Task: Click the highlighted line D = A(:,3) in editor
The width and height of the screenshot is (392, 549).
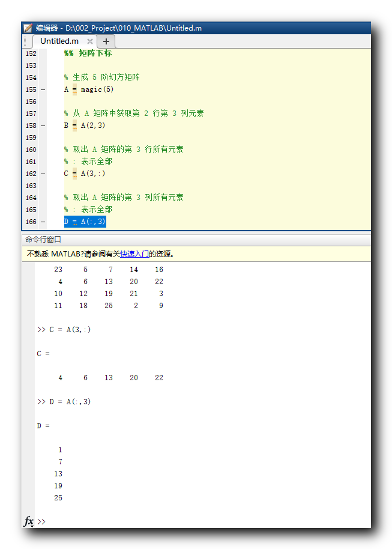Action: point(85,222)
